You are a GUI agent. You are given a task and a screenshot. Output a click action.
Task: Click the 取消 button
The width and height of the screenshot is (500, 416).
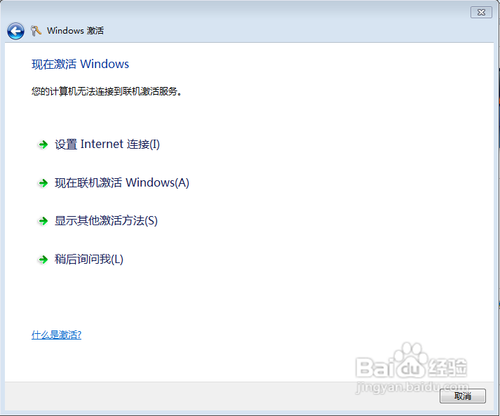point(462,396)
